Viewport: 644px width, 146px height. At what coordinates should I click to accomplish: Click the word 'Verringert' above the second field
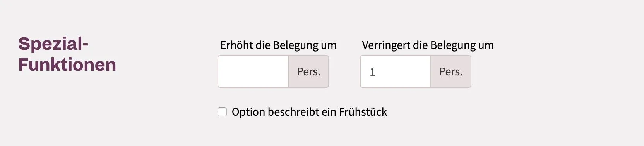[386, 45]
